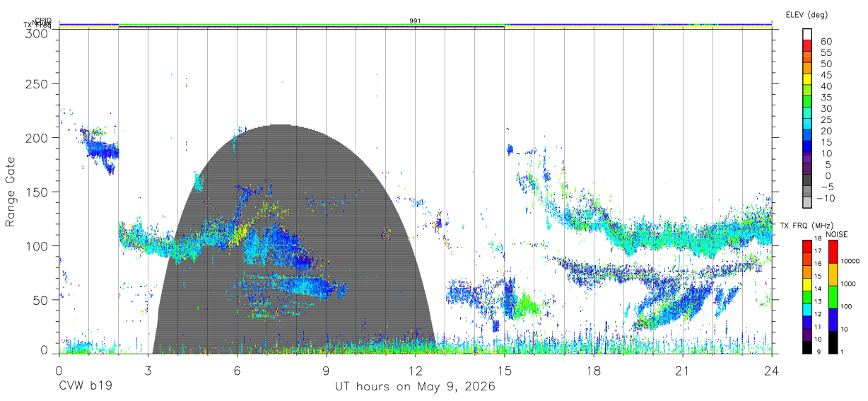The image size is (868, 401).
Task: Click the '18' UT hour tick label
Action: (x=594, y=371)
